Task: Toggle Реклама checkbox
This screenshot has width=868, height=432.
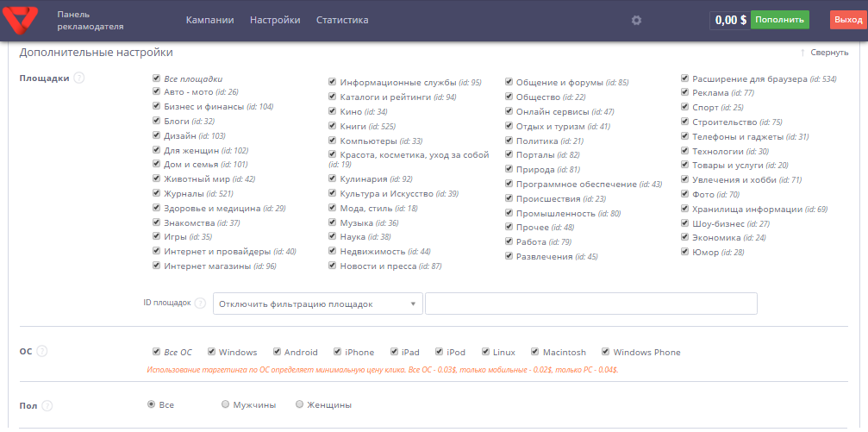Action: coord(684,92)
